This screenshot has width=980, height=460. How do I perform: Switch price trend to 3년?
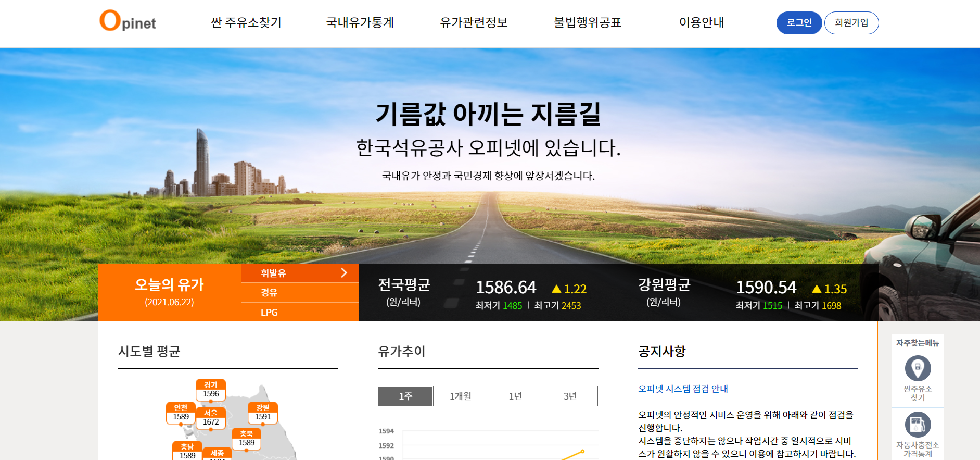(570, 396)
